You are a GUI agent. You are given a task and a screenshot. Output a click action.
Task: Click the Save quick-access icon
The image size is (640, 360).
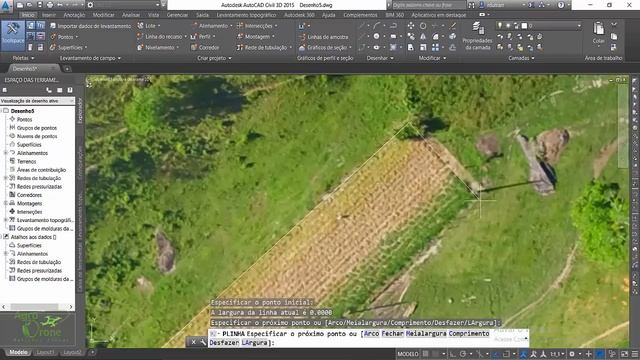point(40,5)
